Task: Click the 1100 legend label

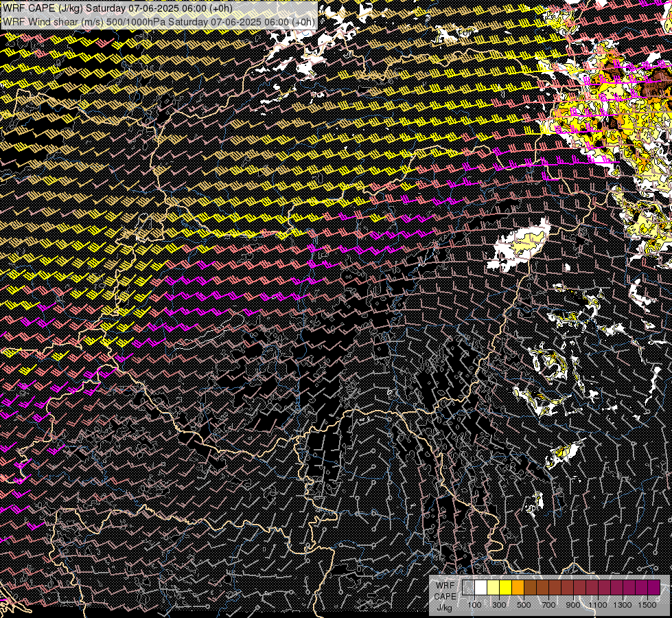Action: pos(598,605)
